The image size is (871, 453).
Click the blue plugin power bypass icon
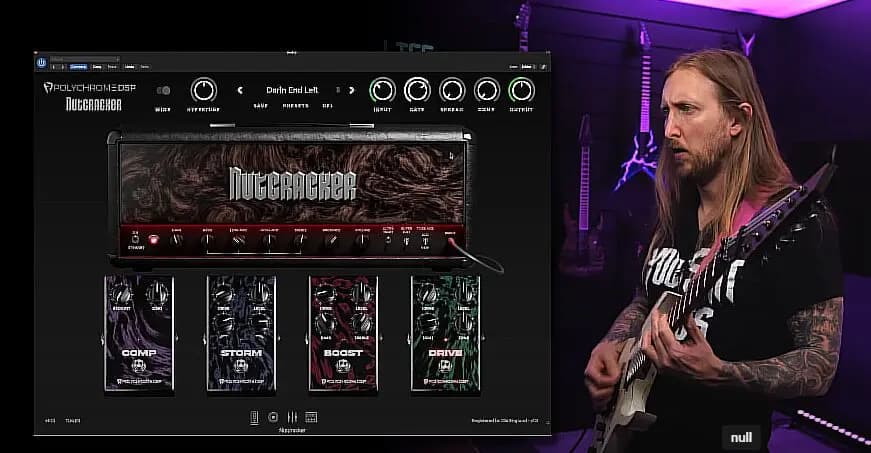pos(42,63)
